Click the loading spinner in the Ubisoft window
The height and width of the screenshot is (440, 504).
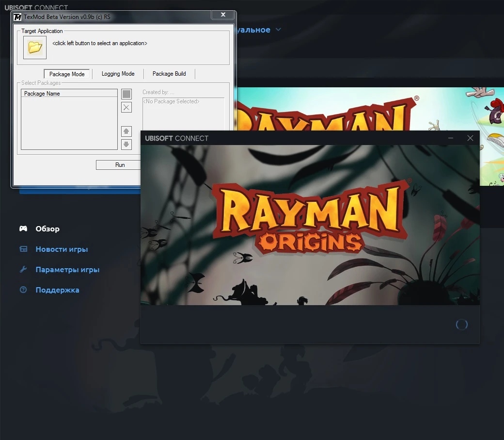[461, 324]
